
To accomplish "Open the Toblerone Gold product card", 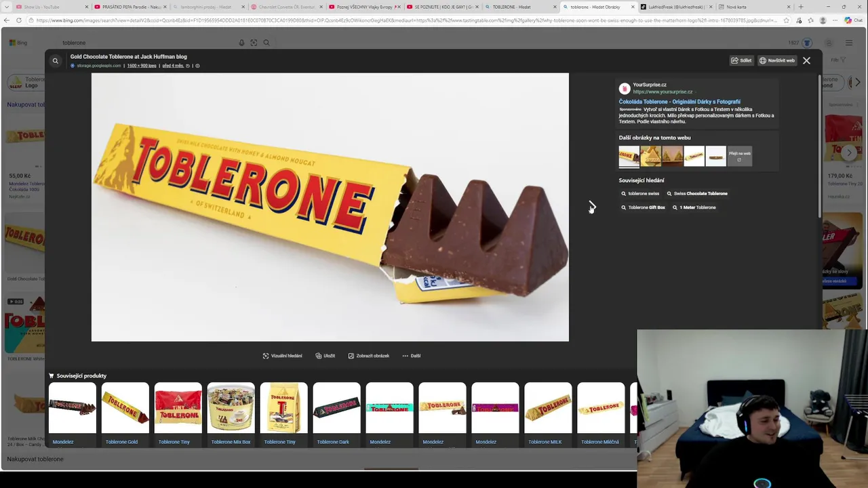I will click(x=125, y=414).
